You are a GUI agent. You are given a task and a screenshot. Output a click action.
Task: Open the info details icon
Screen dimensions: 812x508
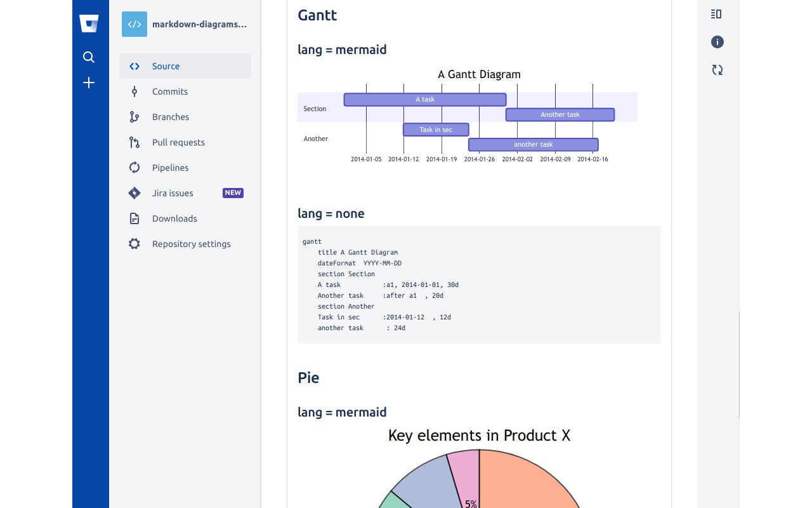[x=717, y=42]
